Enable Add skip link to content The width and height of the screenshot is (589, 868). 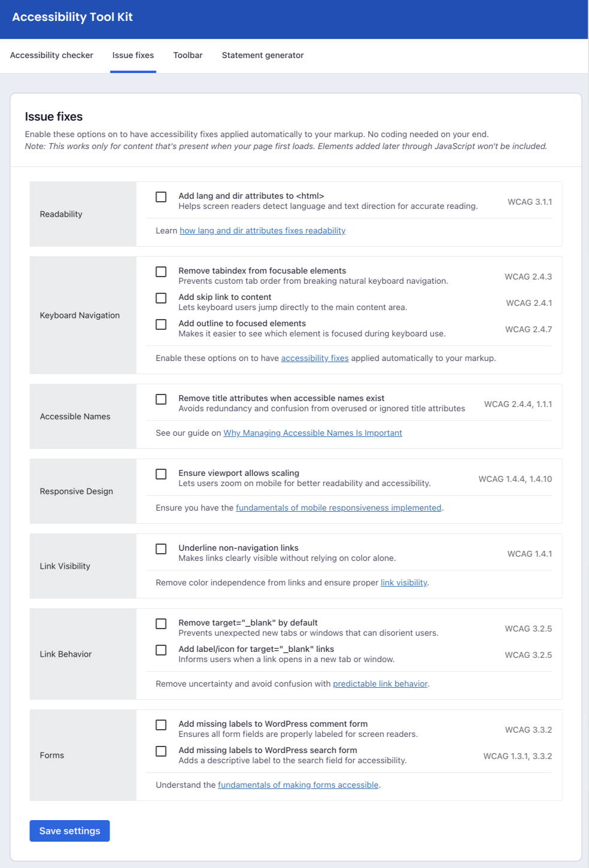161,298
